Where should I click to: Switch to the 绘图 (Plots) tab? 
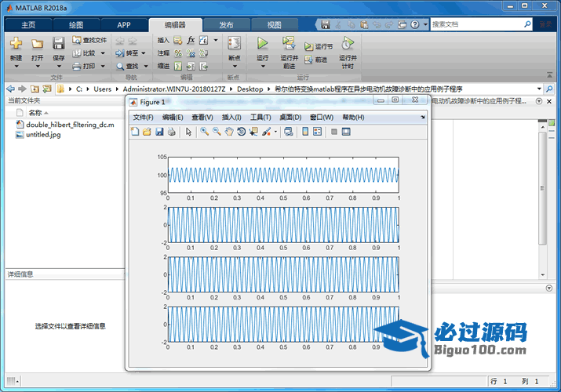tap(76, 25)
